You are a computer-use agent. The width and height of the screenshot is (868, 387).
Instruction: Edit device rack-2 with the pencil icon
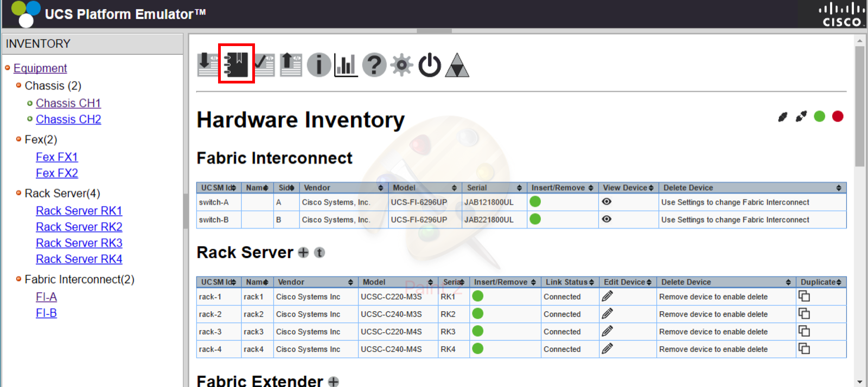pyautogui.click(x=608, y=313)
